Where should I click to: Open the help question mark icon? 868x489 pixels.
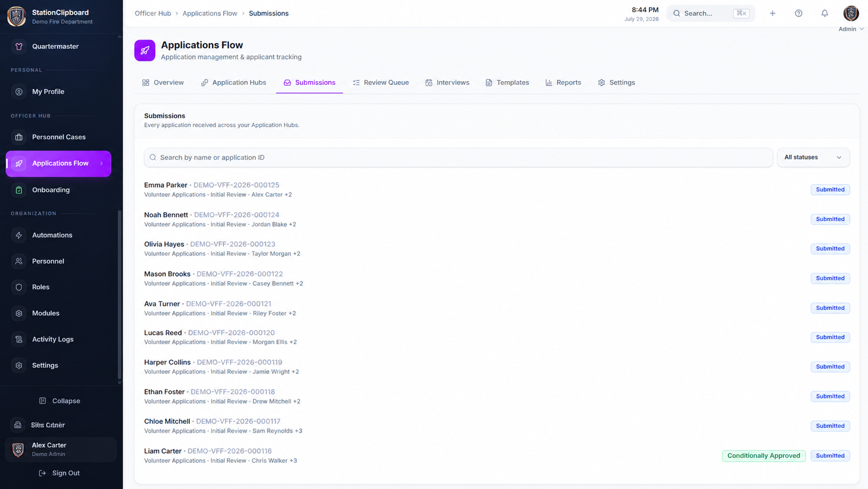[x=798, y=14]
